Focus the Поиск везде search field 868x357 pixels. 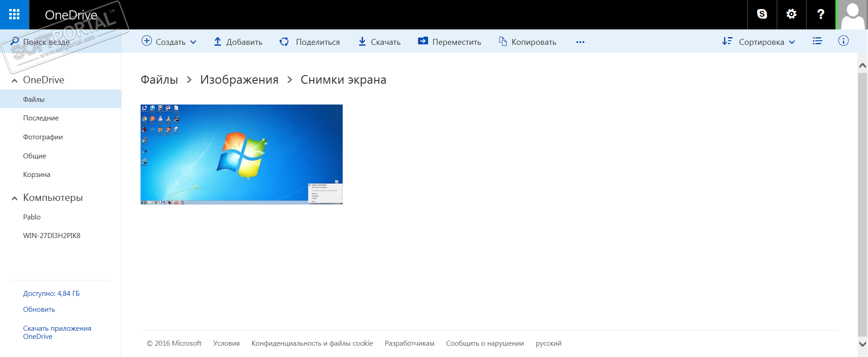tap(61, 42)
